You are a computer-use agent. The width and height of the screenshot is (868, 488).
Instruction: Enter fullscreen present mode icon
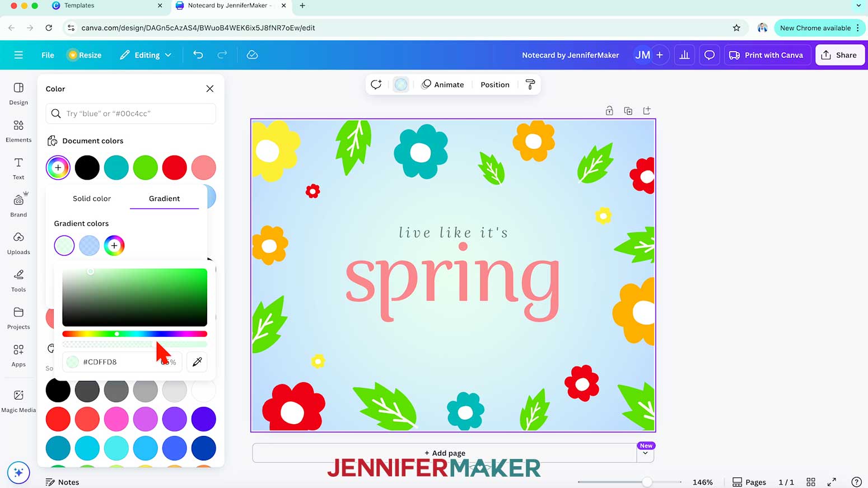pos(832,482)
